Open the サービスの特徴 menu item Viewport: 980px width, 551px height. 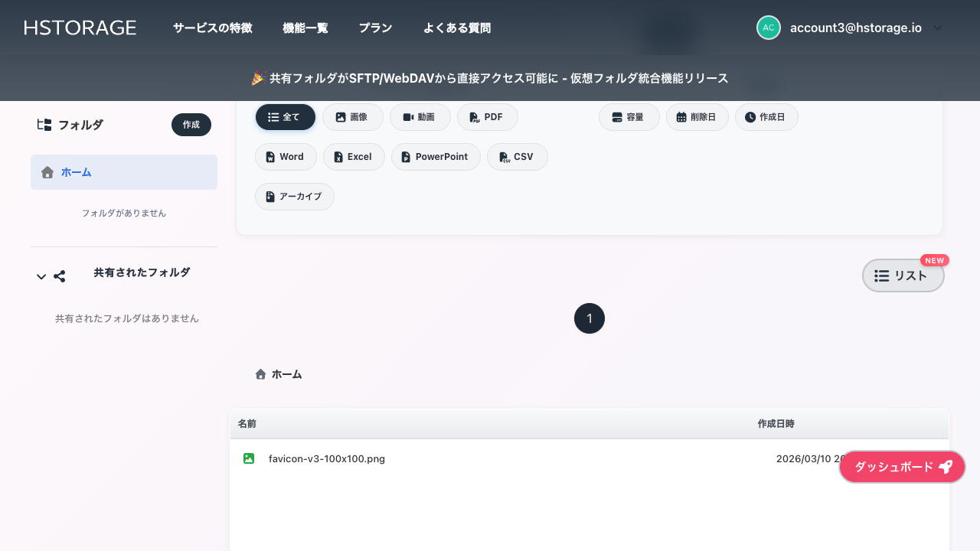point(212,28)
